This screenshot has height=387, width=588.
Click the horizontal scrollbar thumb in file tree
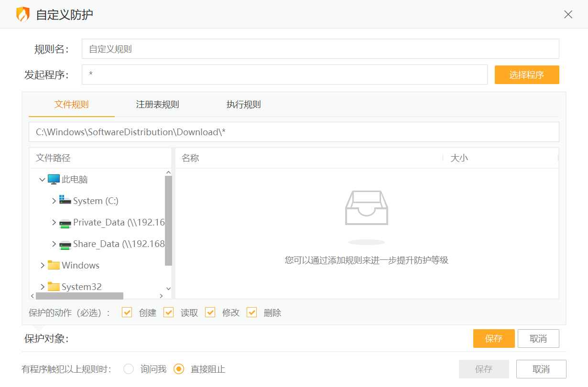79,296
